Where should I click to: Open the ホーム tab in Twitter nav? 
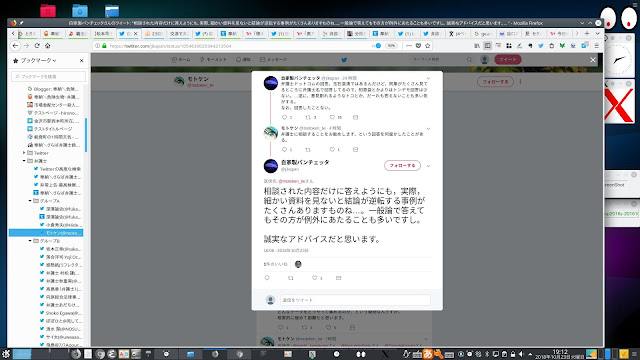[181, 60]
